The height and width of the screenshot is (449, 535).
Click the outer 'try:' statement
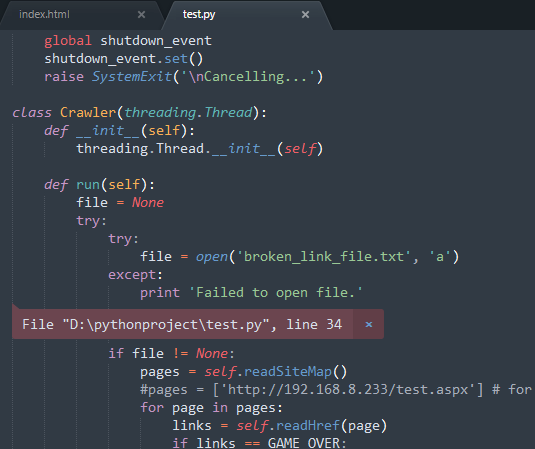click(x=91, y=221)
